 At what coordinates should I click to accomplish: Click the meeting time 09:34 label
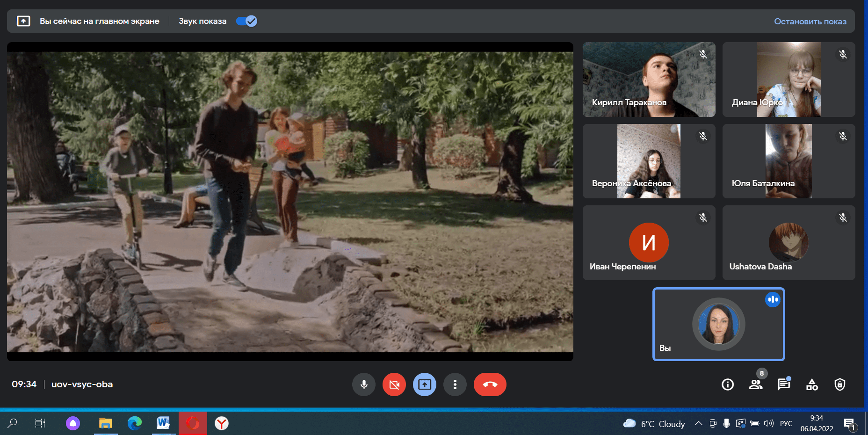pyautogui.click(x=24, y=384)
